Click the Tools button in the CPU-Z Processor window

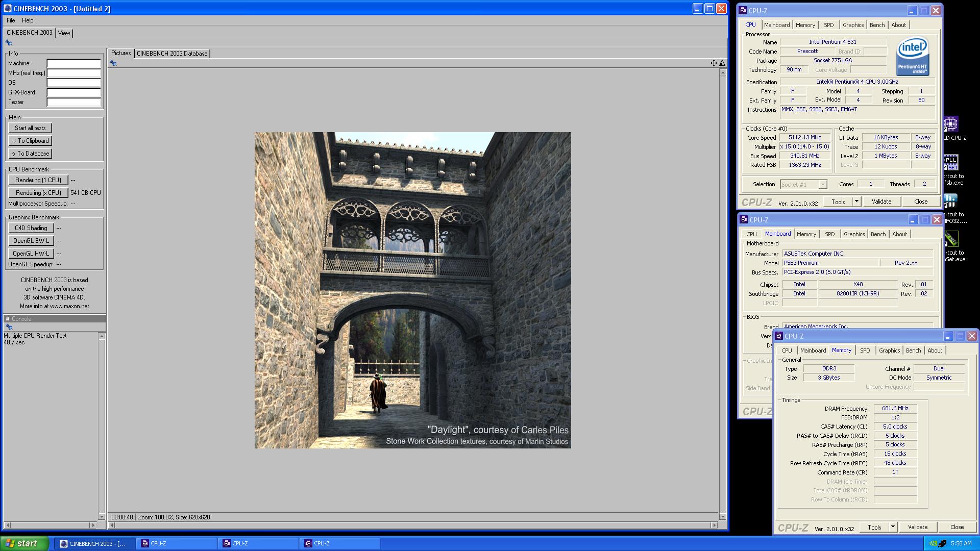point(838,202)
